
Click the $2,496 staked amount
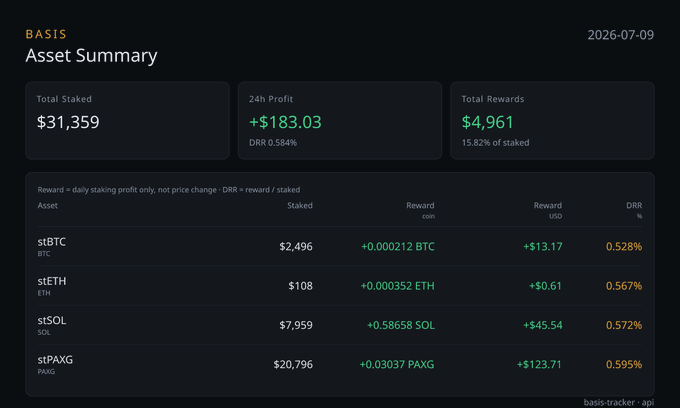click(x=296, y=247)
